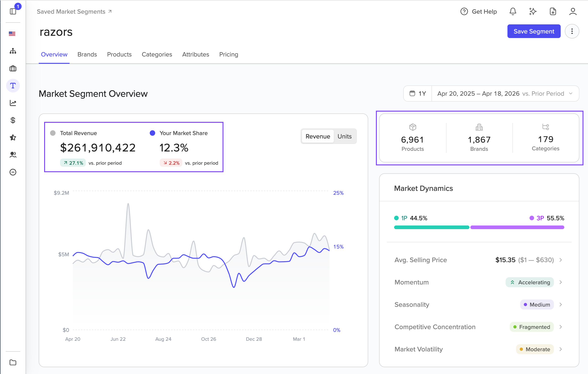Click the razors segment title
This screenshot has width=588, height=374.
(x=56, y=32)
